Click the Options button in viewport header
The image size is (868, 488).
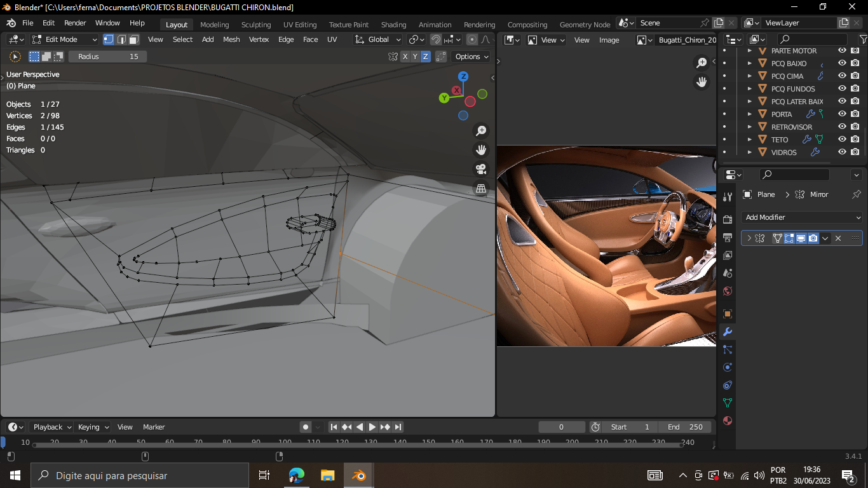[x=472, y=57]
